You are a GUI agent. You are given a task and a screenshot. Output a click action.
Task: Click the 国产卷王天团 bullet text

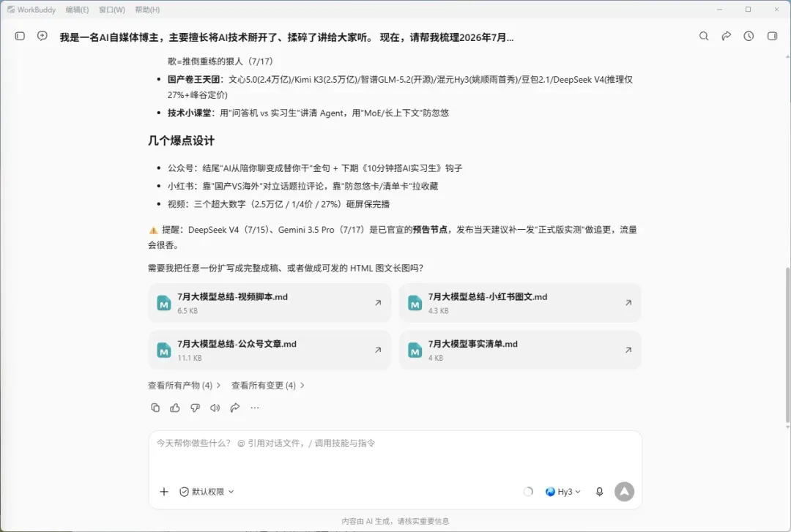pyautogui.click(x=400, y=87)
